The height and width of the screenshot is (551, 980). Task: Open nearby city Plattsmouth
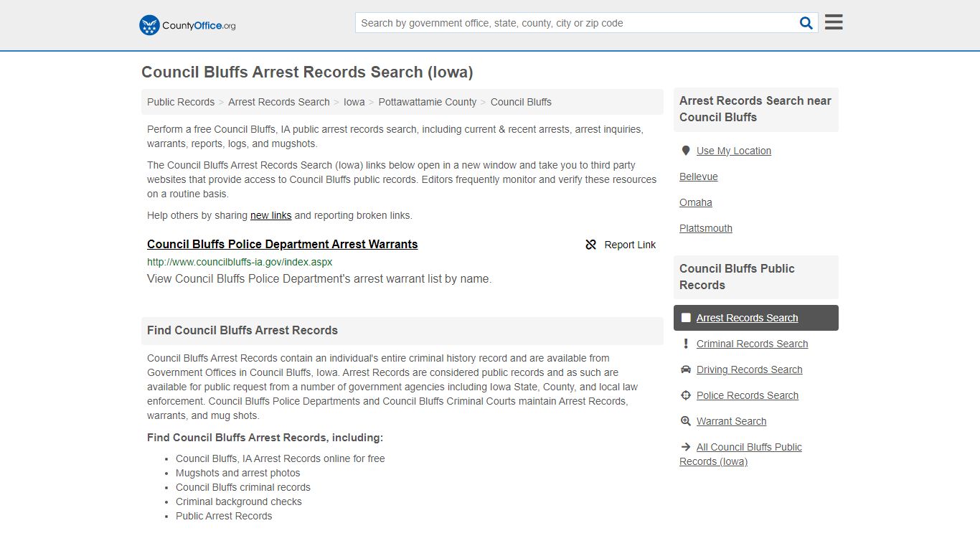tap(706, 228)
